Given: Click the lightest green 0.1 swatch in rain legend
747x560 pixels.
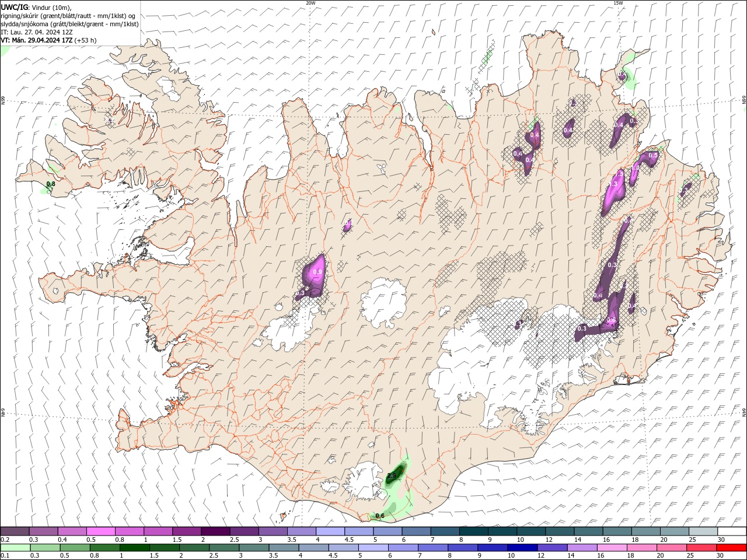Looking at the screenshot, I should [15, 548].
